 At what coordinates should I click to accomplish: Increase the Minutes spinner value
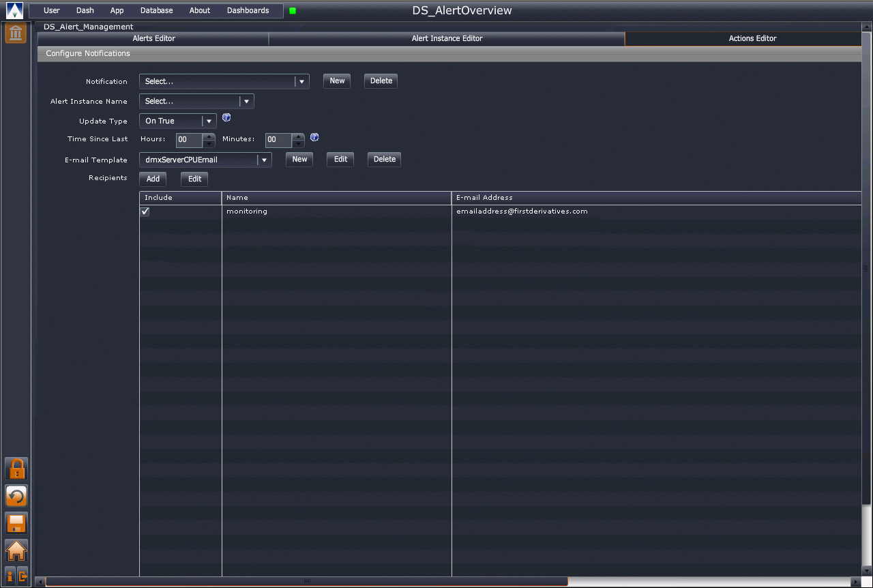click(298, 136)
